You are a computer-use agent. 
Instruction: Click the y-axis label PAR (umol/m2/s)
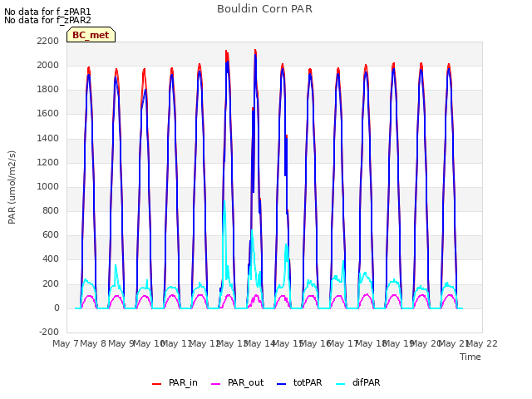tap(12, 187)
